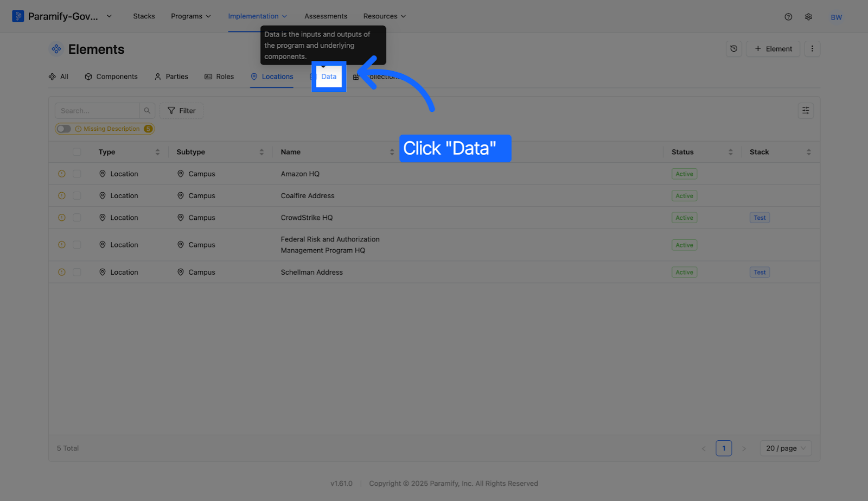Click the Active status on Coalfire Address
This screenshot has width=868, height=501.
(x=684, y=196)
